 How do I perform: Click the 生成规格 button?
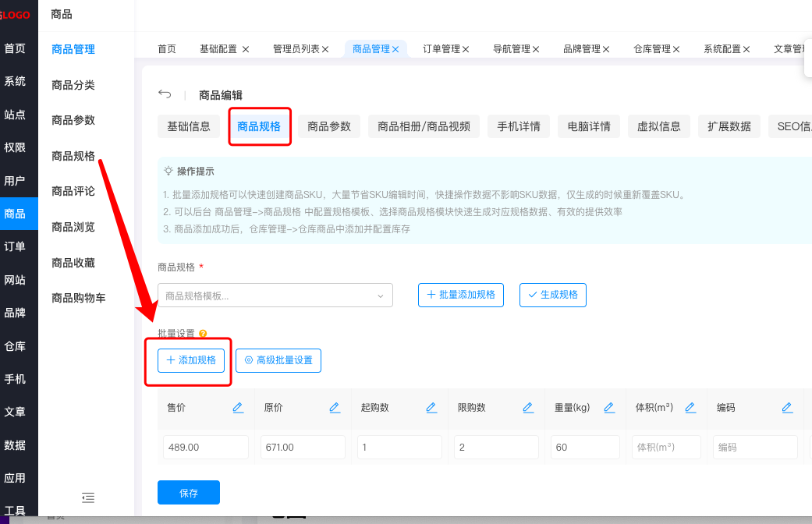(x=553, y=295)
